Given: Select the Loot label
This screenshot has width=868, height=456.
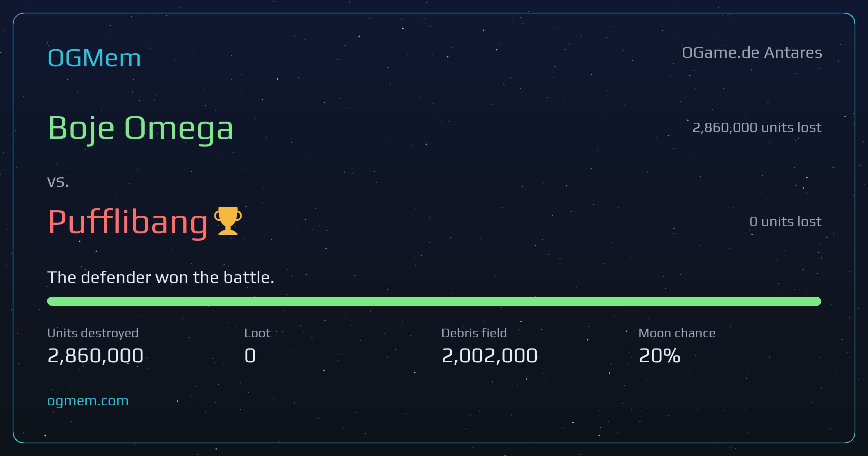Looking at the screenshot, I should pos(258,333).
